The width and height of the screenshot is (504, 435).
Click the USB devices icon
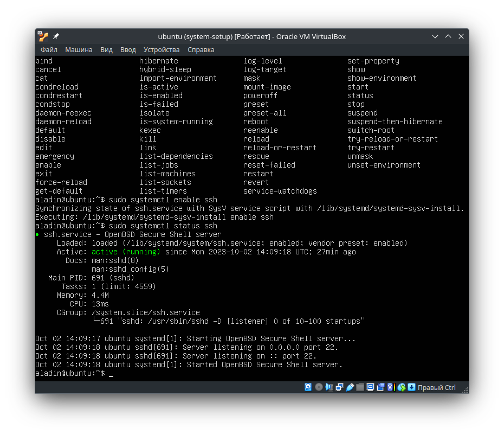click(x=350, y=387)
